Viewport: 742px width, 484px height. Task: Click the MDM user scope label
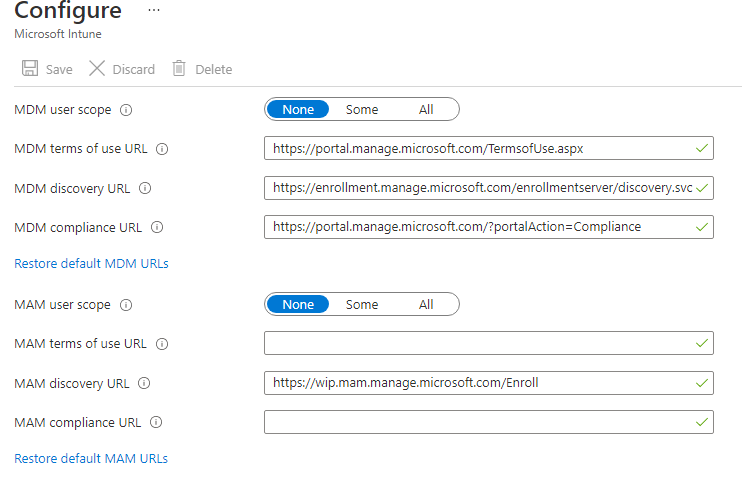[63, 110]
